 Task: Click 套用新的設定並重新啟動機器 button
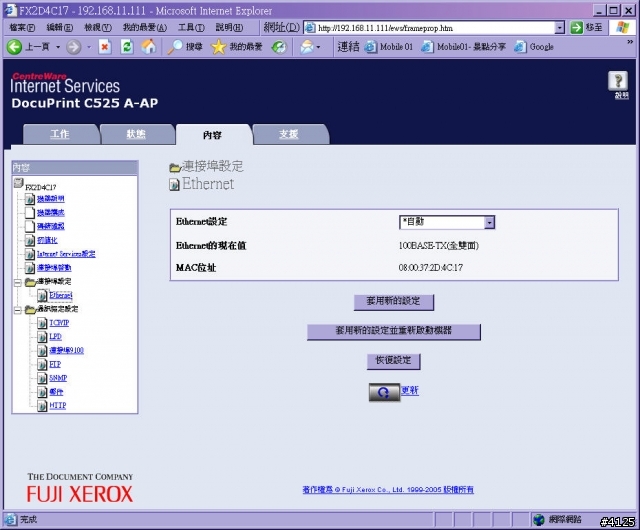(393, 331)
